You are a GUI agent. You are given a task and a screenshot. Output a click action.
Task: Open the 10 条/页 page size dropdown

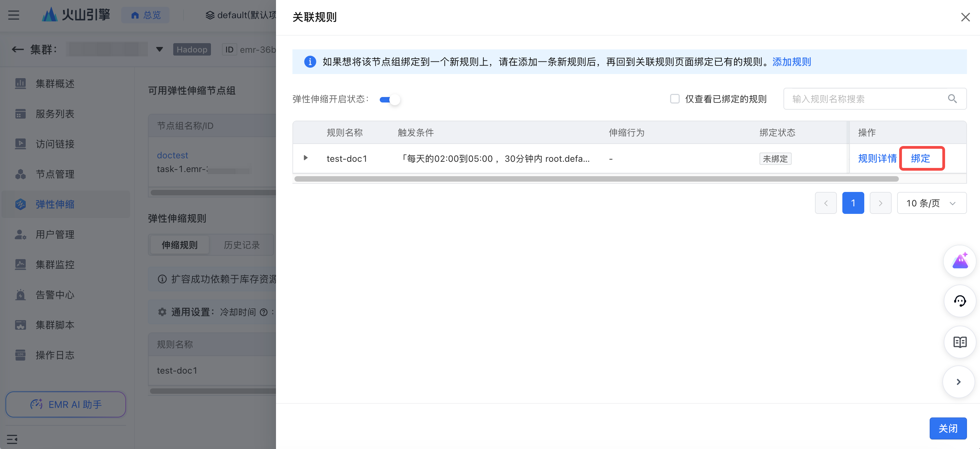coord(931,203)
